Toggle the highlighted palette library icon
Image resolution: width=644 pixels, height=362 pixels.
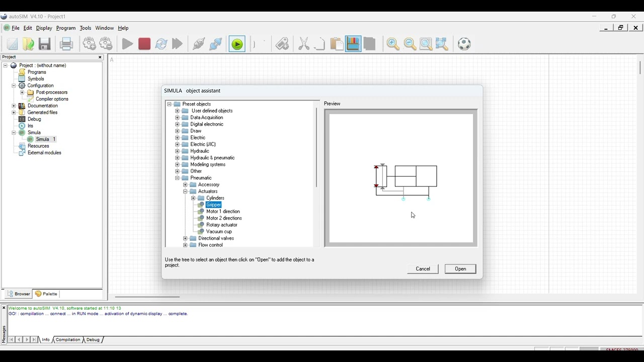click(353, 44)
